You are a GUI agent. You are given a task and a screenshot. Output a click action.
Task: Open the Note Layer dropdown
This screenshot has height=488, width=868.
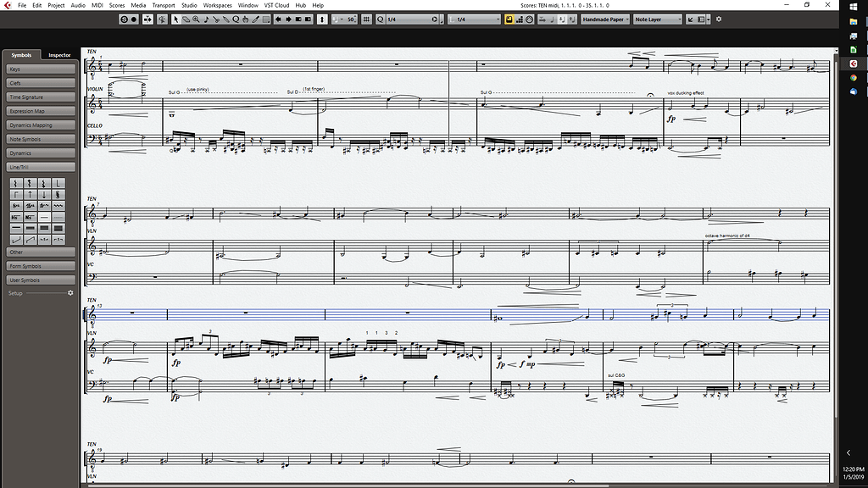pyautogui.click(x=658, y=19)
